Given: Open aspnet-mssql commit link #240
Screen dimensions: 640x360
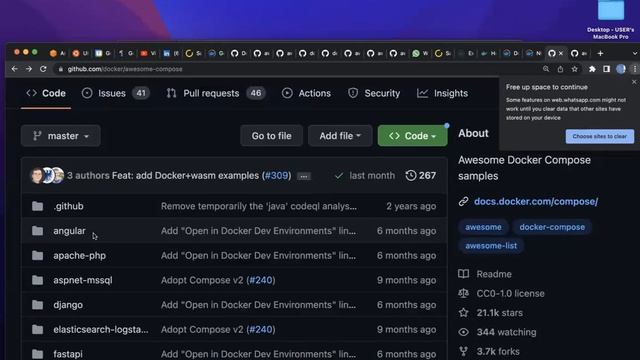Looking at the screenshot, I should pos(261,280).
